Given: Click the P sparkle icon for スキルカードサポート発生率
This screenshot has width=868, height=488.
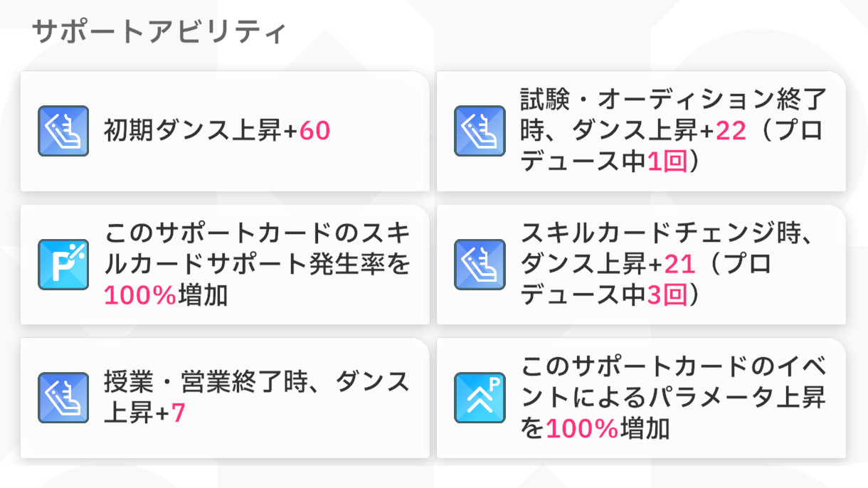Looking at the screenshot, I should 63,265.
